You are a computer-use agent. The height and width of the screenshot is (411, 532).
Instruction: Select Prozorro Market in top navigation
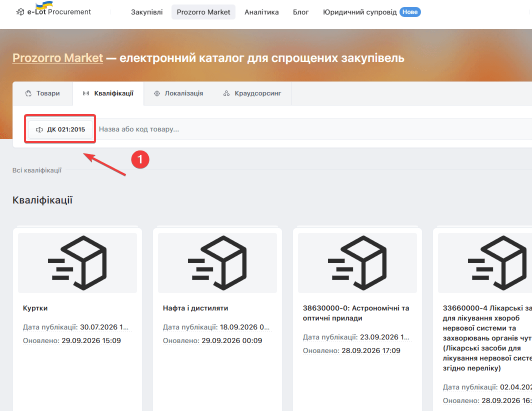click(x=203, y=12)
